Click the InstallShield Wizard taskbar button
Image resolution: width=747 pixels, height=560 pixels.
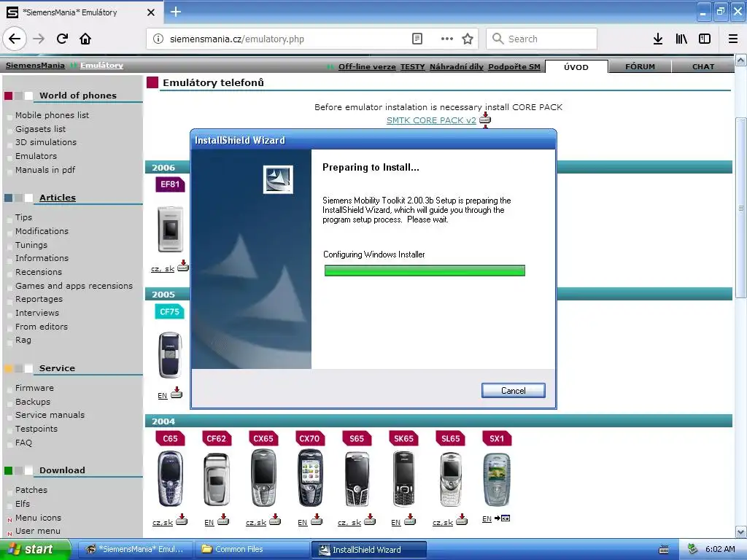click(368, 550)
